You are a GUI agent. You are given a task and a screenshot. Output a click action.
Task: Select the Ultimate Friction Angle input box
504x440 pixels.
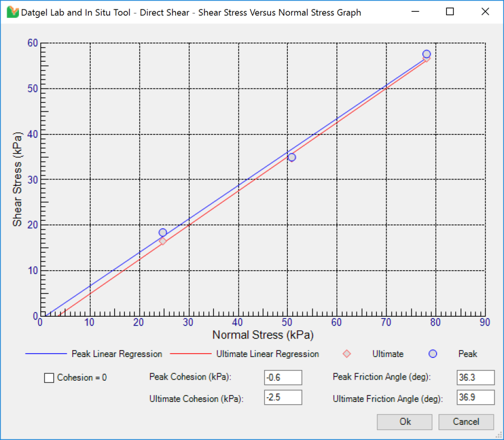[x=475, y=397]
